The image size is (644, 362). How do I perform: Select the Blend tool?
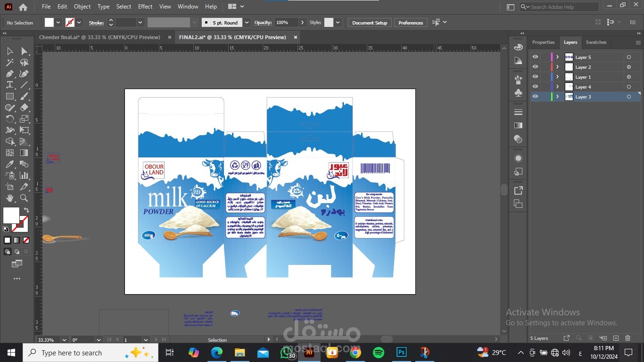coord(24,164)
